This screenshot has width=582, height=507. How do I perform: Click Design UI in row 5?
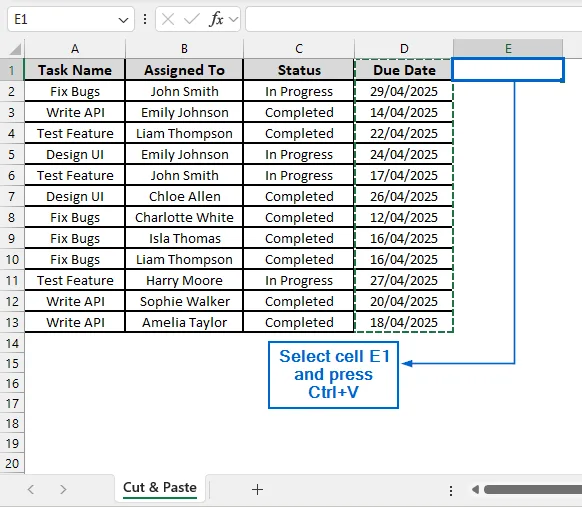click(x=75, y=154)
